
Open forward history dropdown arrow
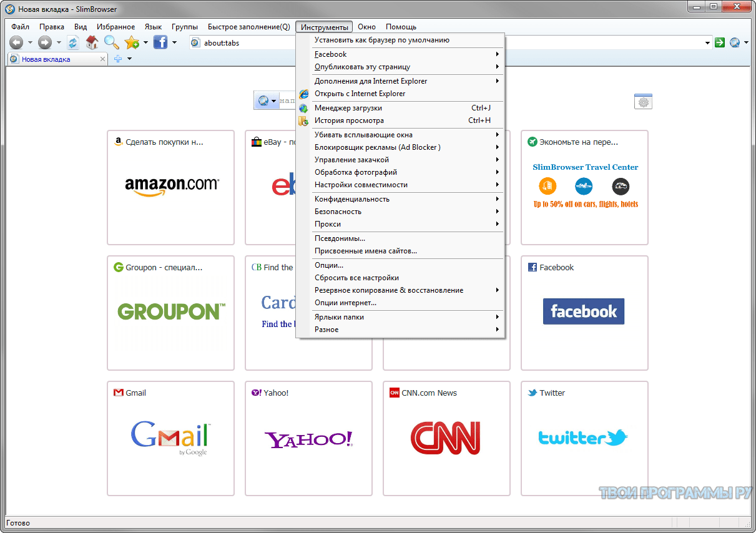point(59,42)
